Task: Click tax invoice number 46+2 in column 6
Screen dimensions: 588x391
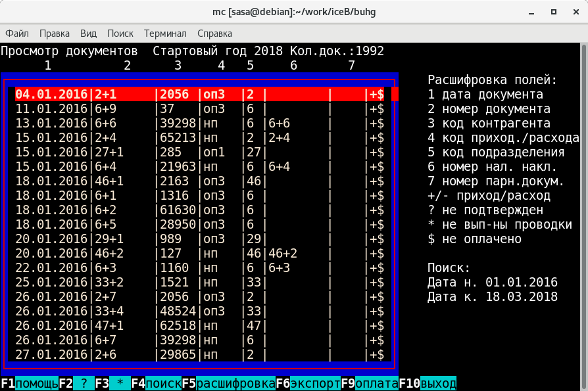Action: tap(283, 253)
